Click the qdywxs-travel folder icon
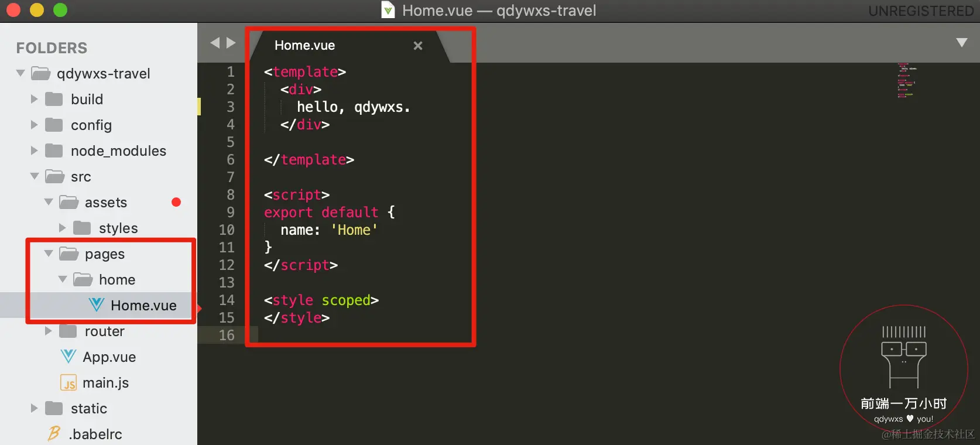This screenshot has width=980, height=445. 40,73
